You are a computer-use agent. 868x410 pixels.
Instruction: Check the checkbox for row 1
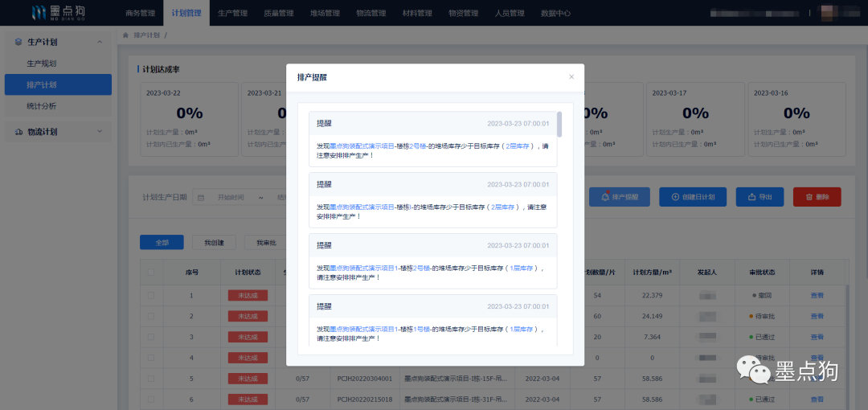pos(151,296)
